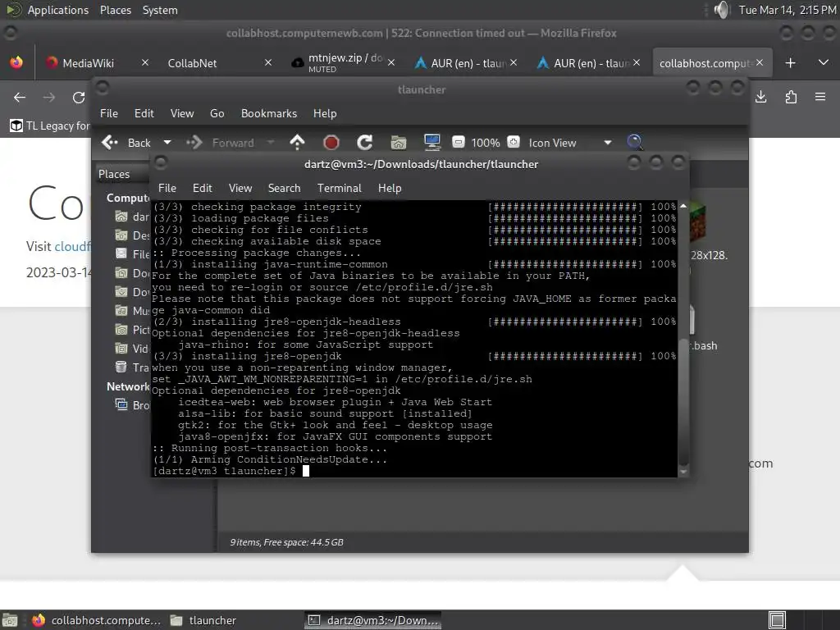Open terminal Help menu
Viewport: 840px width, 630px height.
coord(390,188)
